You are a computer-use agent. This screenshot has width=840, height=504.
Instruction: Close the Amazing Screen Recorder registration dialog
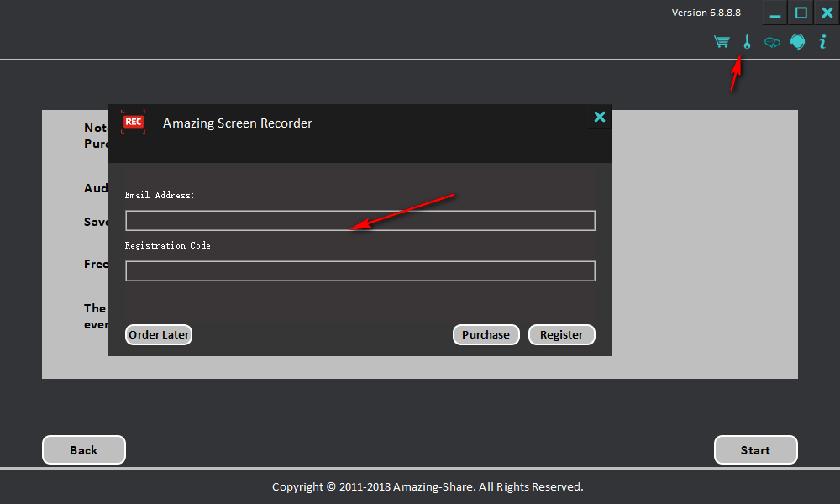pyautogui.click(x=600, y=117)
